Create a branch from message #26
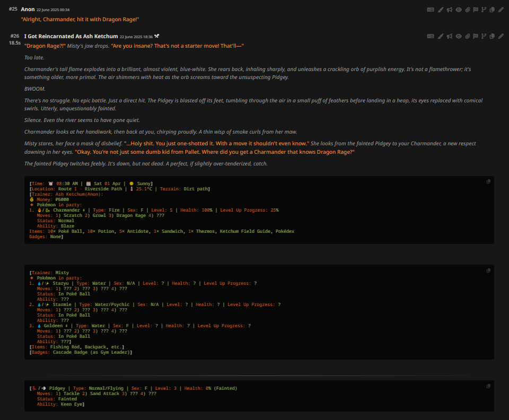The width and height of the screenshot is (509, 420). click(x=484, y=37)
